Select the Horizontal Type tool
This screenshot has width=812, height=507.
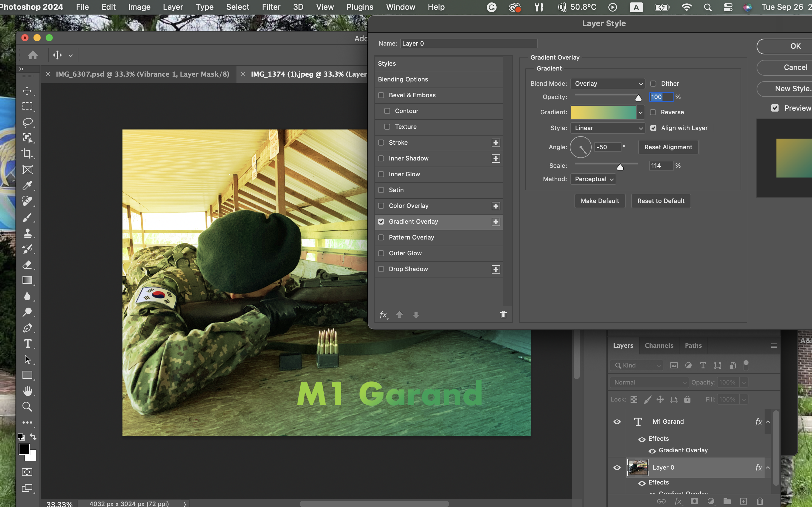pos(27,344)
